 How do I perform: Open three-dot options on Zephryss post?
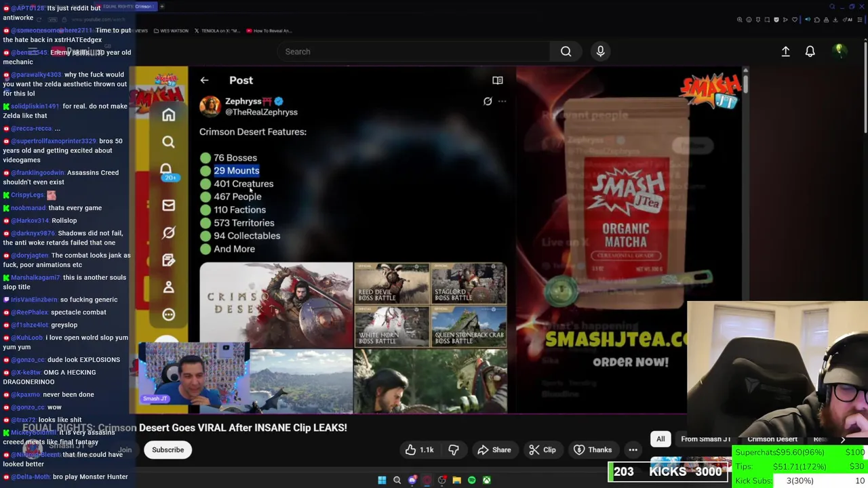point(502,102)
